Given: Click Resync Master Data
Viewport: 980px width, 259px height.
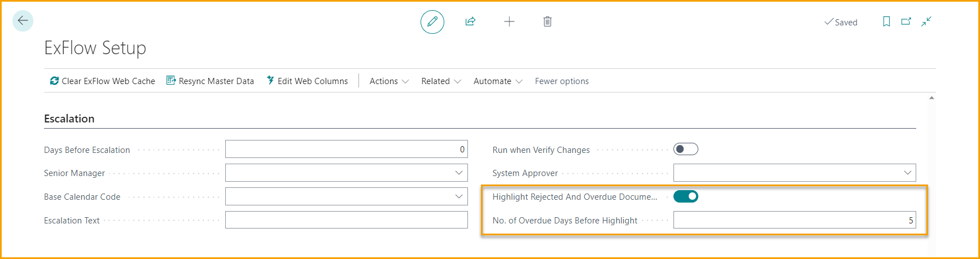Looking at the screenshot, I should click(x=210, y=81).
